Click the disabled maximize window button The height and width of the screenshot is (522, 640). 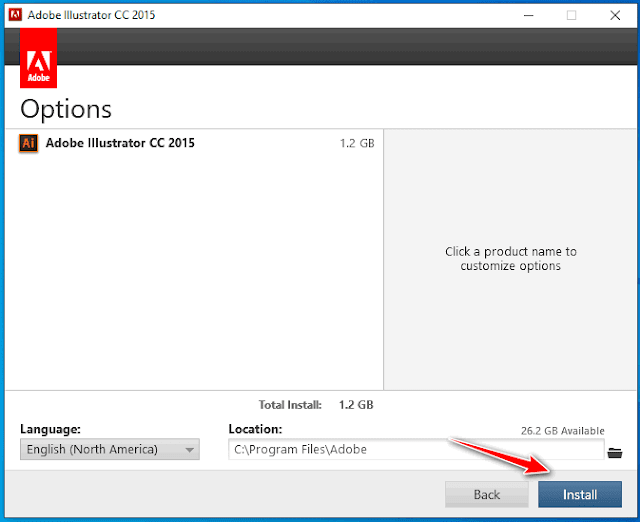[x=571, y=15]
